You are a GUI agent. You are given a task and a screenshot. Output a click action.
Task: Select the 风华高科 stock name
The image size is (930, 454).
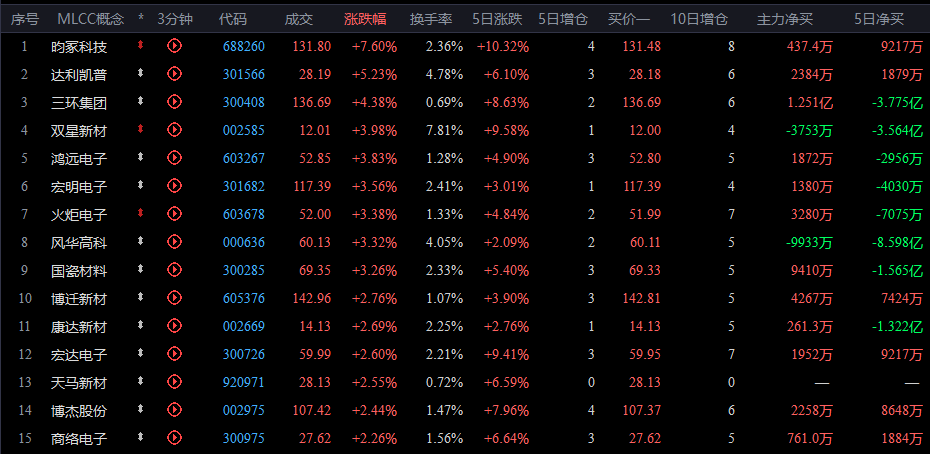79,243
